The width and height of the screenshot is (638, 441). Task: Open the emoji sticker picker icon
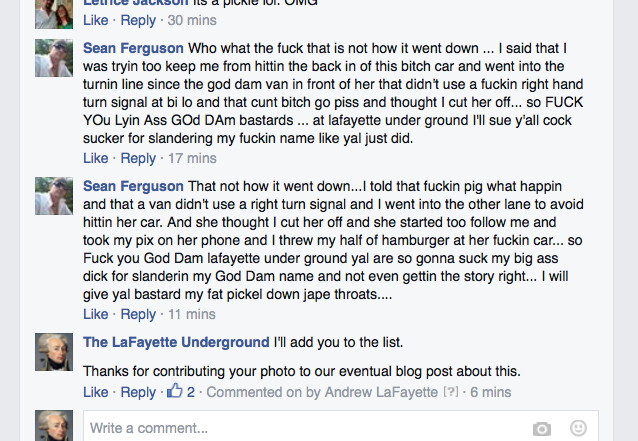click(578, 428)
